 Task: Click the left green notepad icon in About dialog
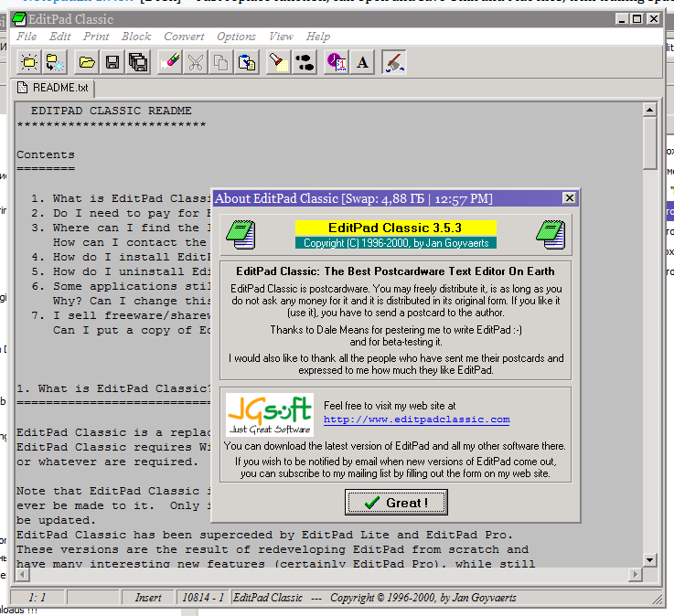pos(241,235)
